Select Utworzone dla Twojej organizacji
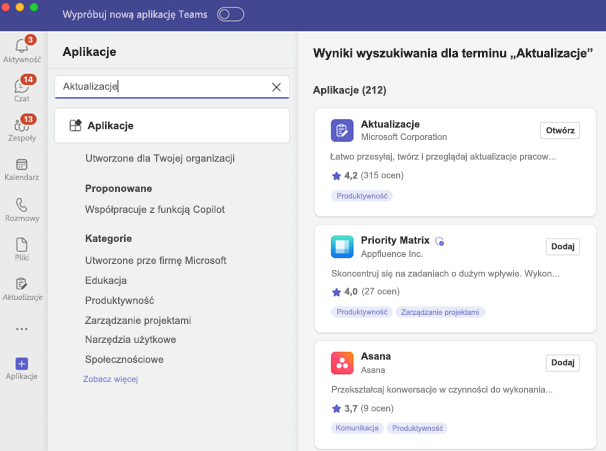The height and width of the screenshot is (451, 606). (160, 158)
